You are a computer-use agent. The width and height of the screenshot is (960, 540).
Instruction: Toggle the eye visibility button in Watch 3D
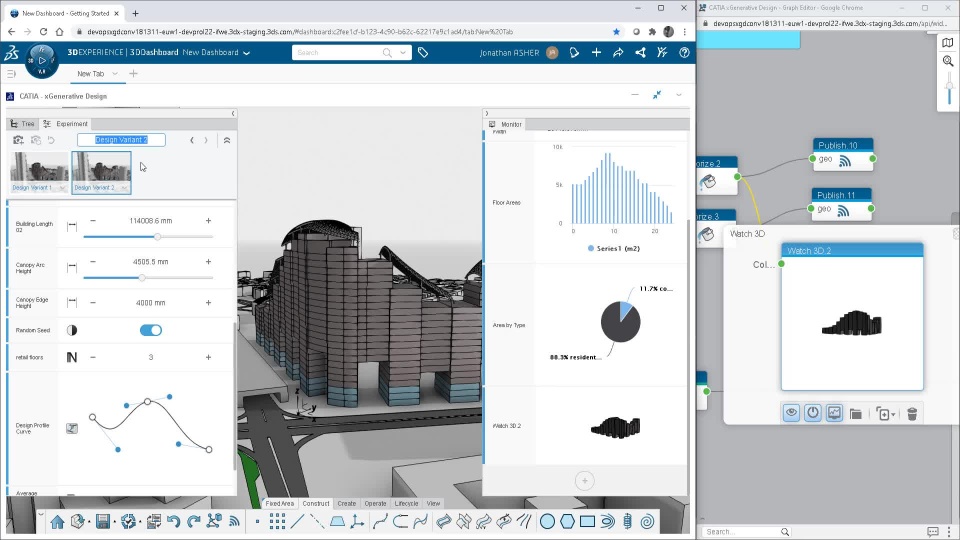791,413
